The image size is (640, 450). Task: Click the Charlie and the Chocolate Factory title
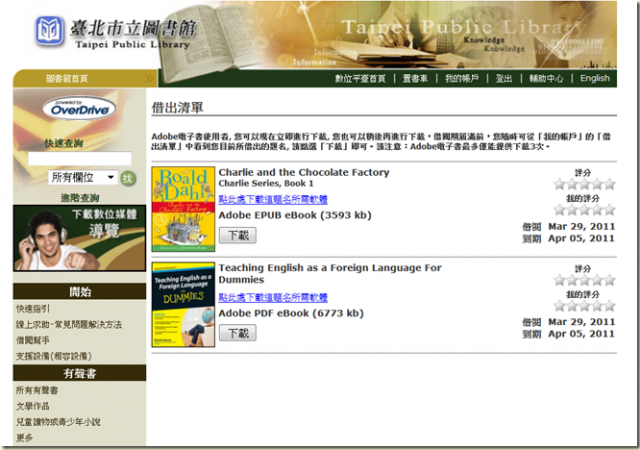pos(304,172)
